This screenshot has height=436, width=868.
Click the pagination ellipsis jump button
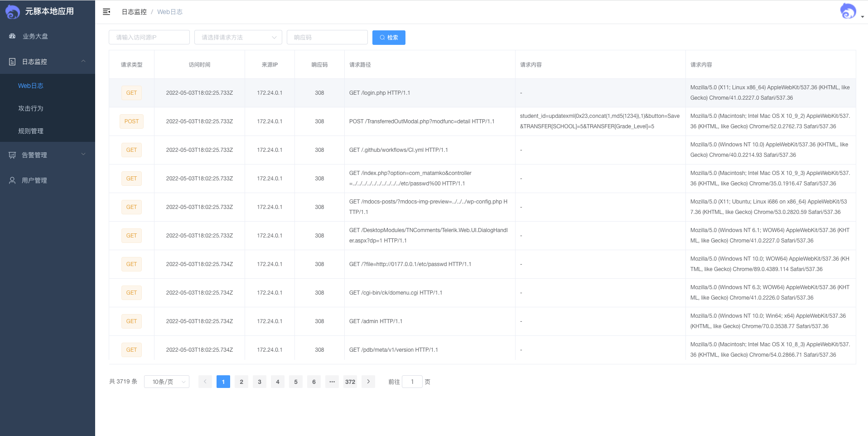[332, 382]
